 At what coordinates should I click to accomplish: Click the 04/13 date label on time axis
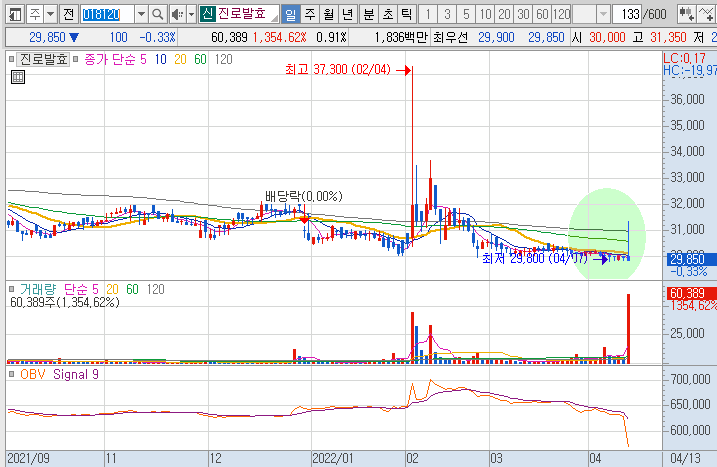[x=685, y=458]
